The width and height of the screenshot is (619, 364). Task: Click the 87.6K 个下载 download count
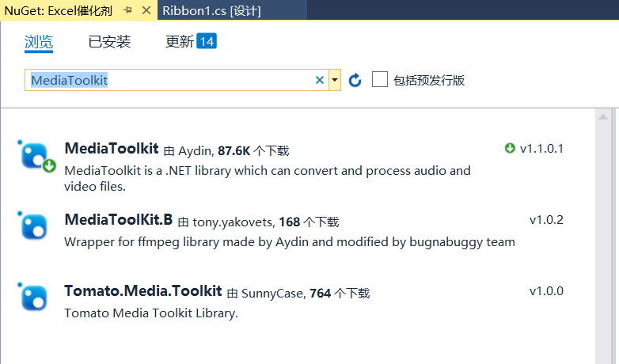click(x=253, y=151)
